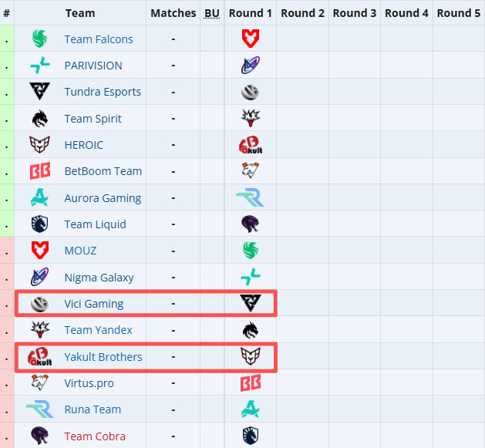This screenshot has width=485, height=448.
Task: Click the Team Liquid logo icon
Action: pyautogui.click(x=39, y=224)
